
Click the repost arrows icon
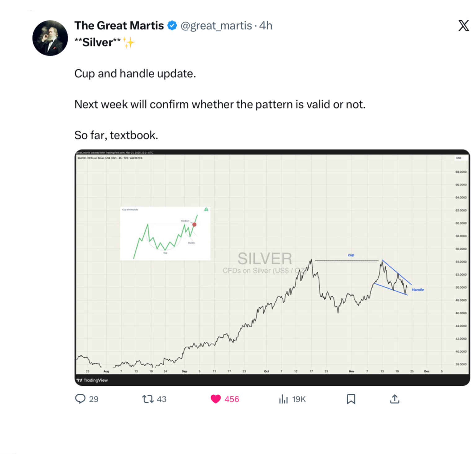(x=148, y=399)
